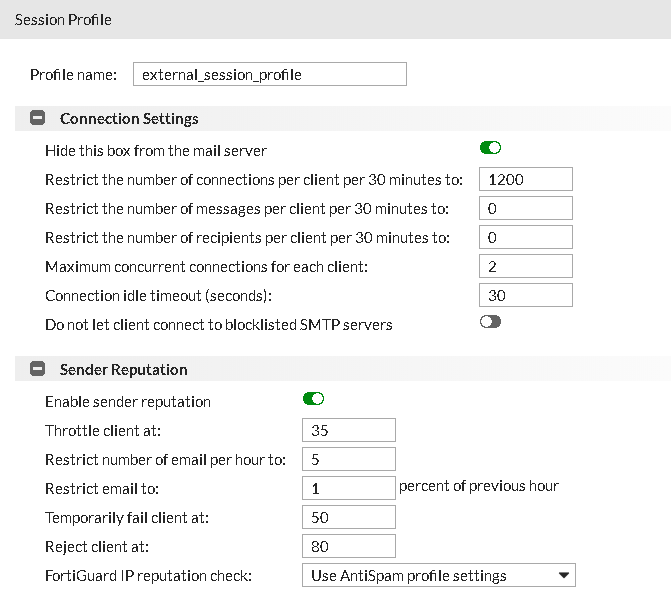671x604 pixels.
Task: Click the Reject client at field
Action: pos(348,546)
